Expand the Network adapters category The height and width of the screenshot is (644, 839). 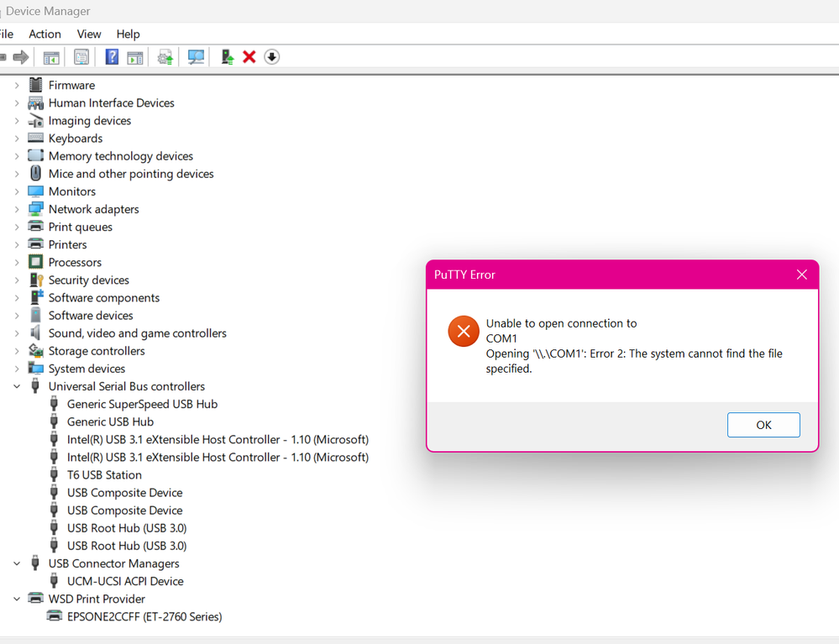pyautogui.click(x=17, y=209)
